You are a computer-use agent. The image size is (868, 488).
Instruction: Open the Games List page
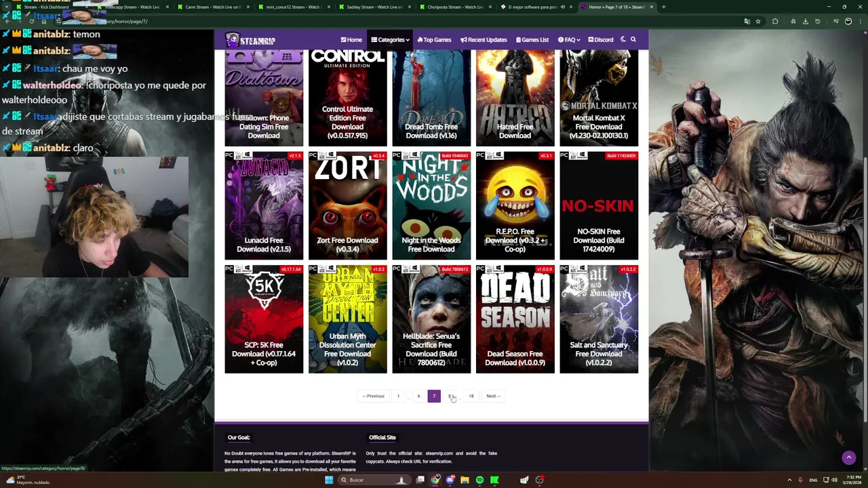(532, 40)
